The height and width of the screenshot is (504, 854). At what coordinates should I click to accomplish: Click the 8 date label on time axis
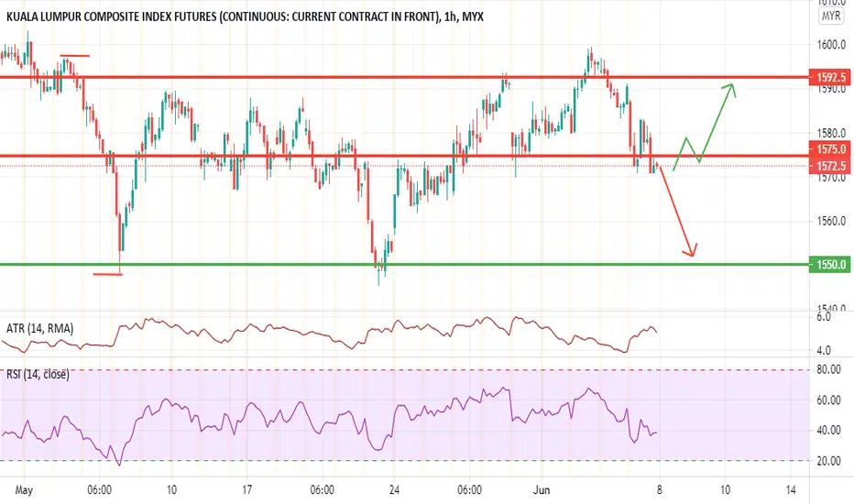[660, 490]
